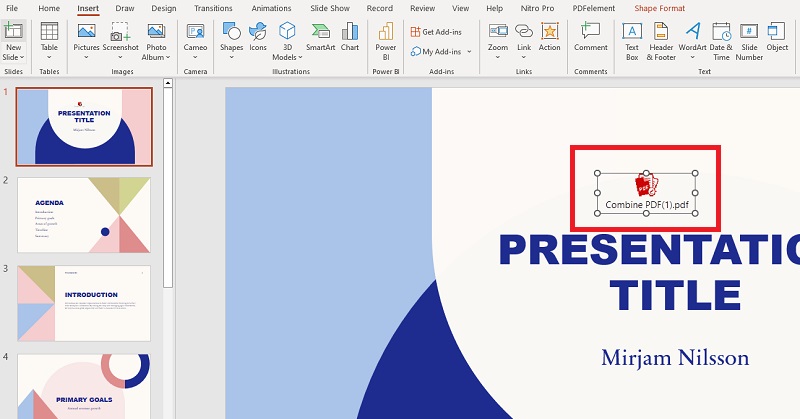Open the Animations tab
The width and height of the screenshot is (800, 419).
tap(271, 8)
